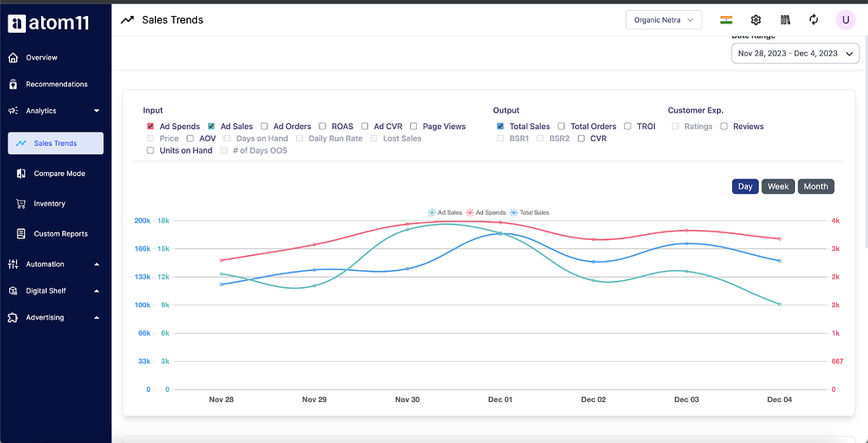Uncheck the Ad Spends checkbox
The width and height of the screenshot is (868, 443).
151,126
